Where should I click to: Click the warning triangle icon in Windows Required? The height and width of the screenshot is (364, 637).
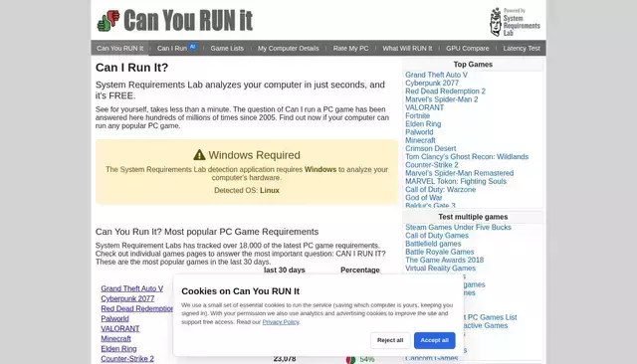coord(199,155)
